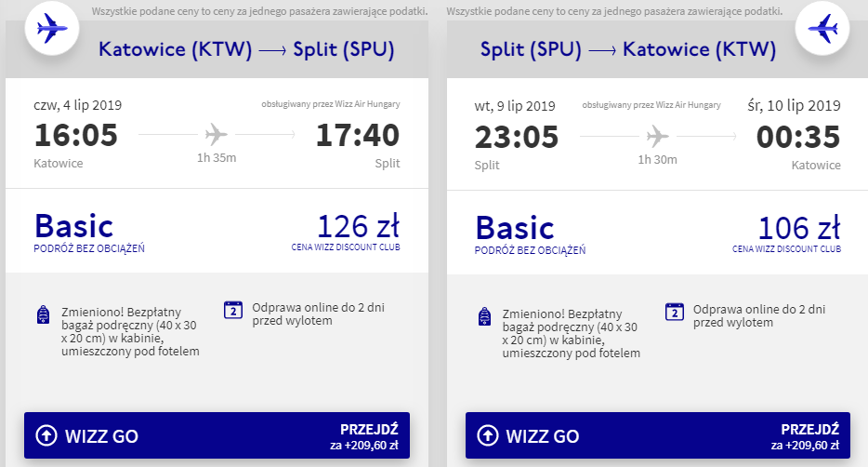Image resolution: width=868 pixels, height=467 pixels.
Task: Click the backpack baggage icon in outbound flight
Action: click(x=43, y=314)
